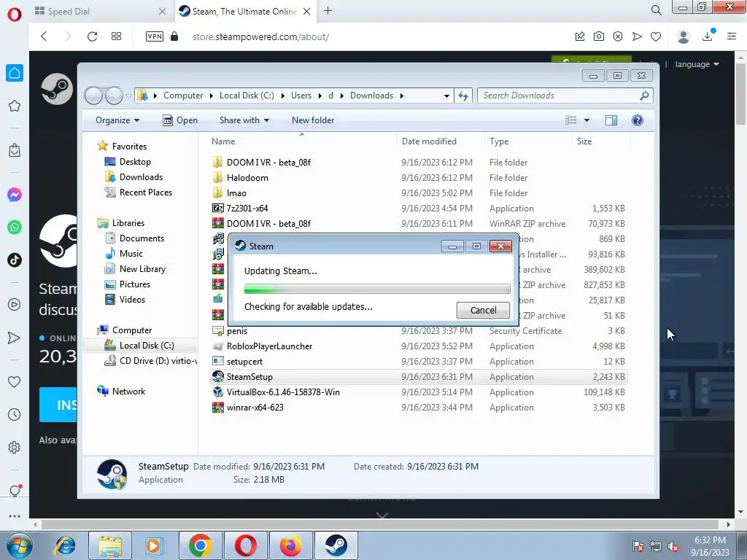Viewport: 747px width, 560px height.
Task: Open Chrome from taskbar
Action: point(200,545)
